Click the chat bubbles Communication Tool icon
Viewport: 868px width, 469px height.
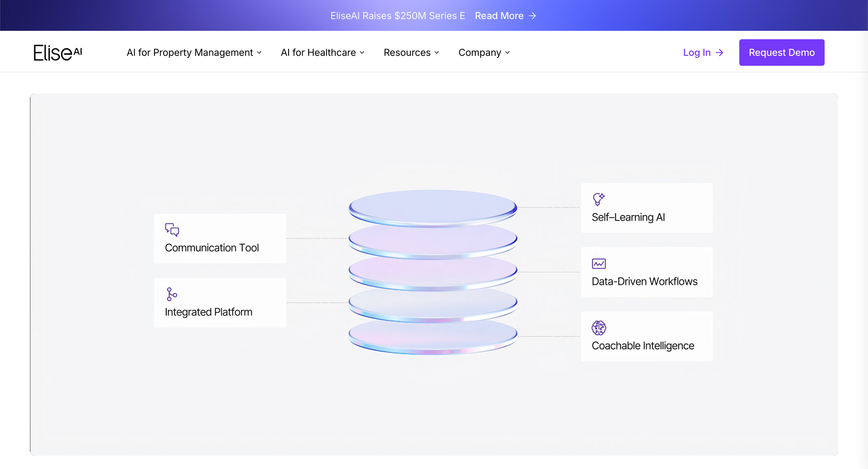[172, 230]
